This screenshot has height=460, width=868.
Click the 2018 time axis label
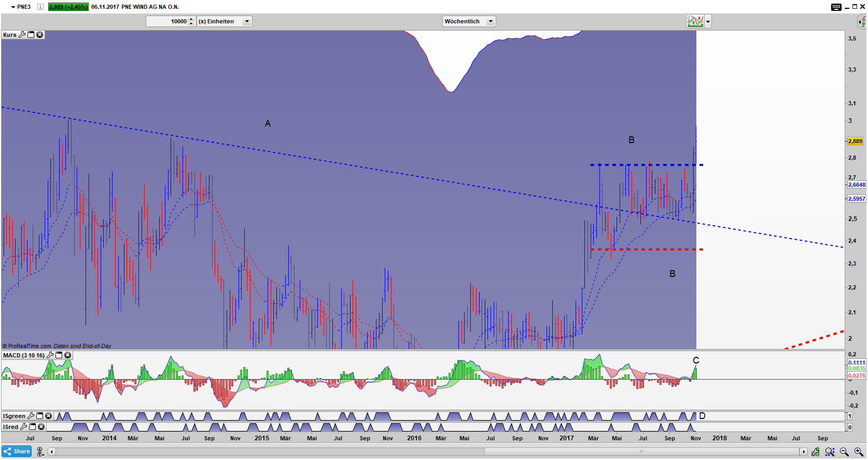(x=720, y=438)
